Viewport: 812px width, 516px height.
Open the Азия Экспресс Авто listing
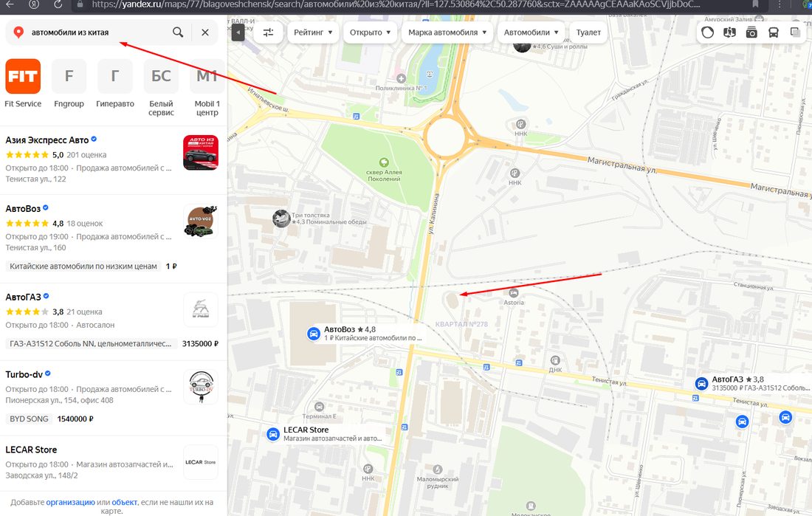47,140
